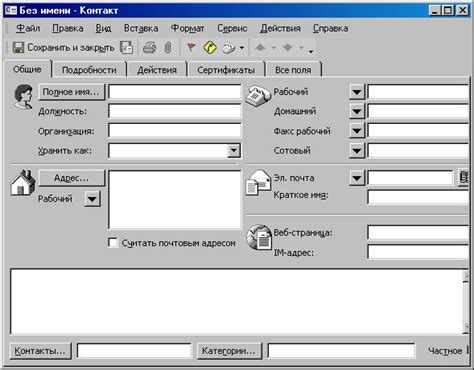Open the Сервис menu

pyautogui.click(x=232, y=28)
